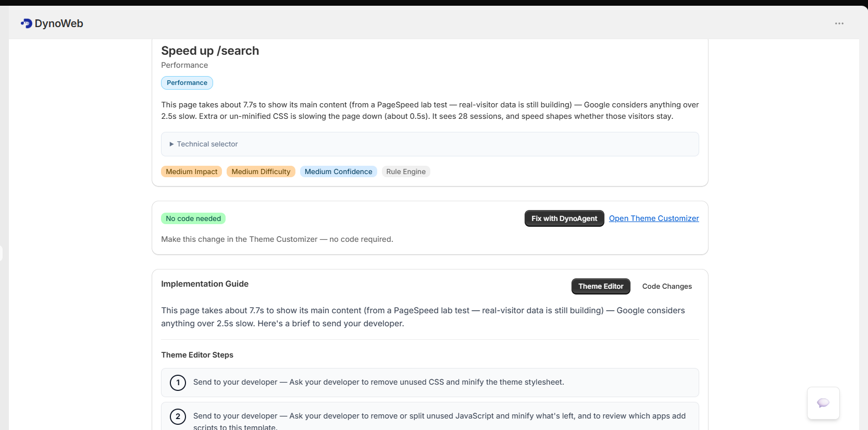Viewport: 868px width, 430px height.
Task: Open the chat bubble widget
Action: click(x=823, y=403)
